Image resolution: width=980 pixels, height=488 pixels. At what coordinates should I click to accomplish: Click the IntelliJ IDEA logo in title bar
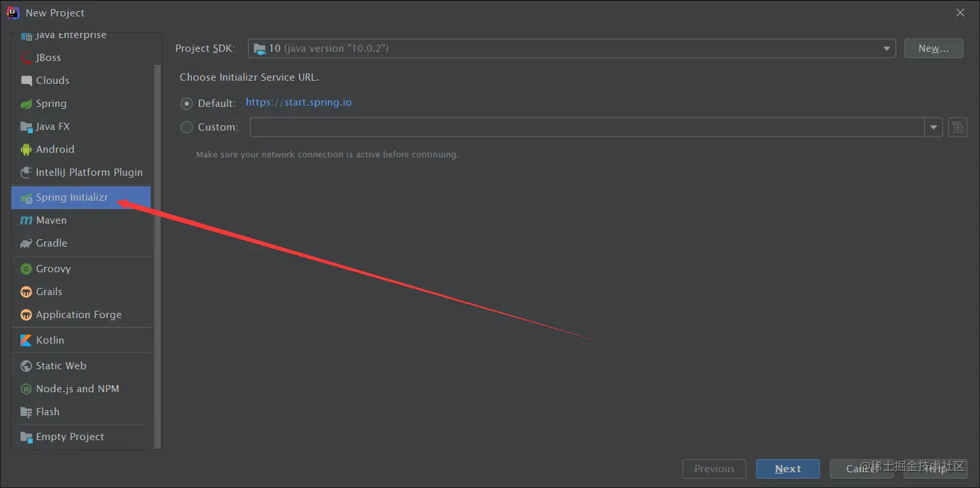pos(13,12)
